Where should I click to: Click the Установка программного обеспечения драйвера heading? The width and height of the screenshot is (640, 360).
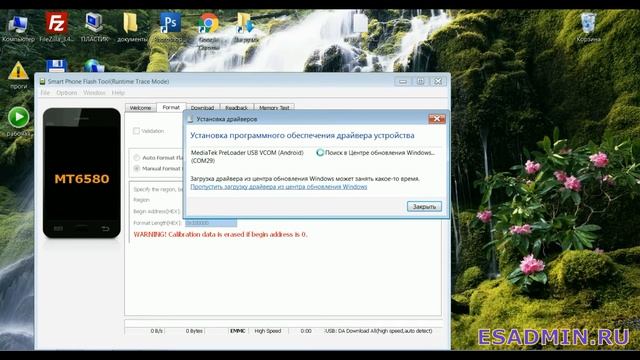pyautogui.click(x=302, y=135)
